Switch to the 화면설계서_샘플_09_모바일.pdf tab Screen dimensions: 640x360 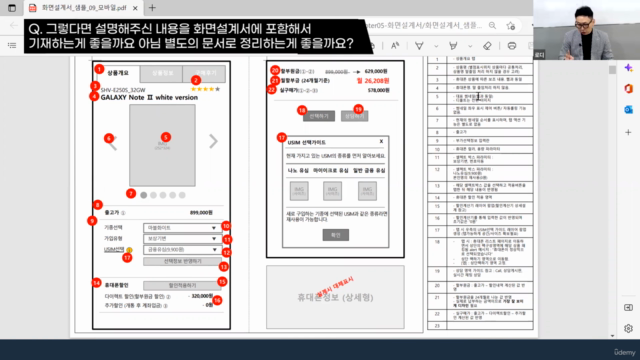click(84, 8)
